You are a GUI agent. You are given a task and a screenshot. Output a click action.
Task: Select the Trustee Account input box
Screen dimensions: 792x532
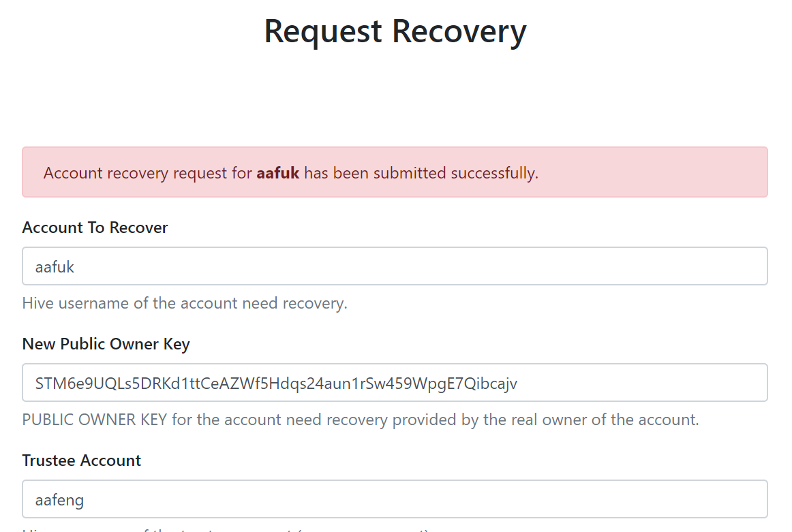395,499
